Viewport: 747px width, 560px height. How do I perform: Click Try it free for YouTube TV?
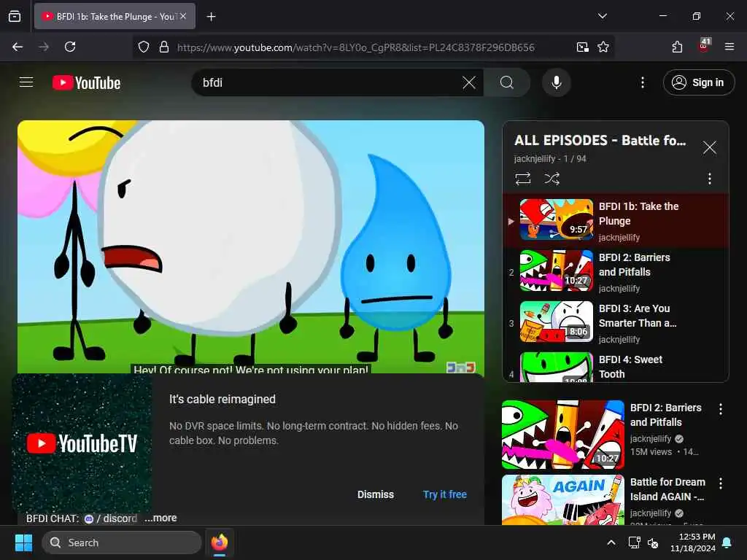pyautogui.click(x=444, y=495)
